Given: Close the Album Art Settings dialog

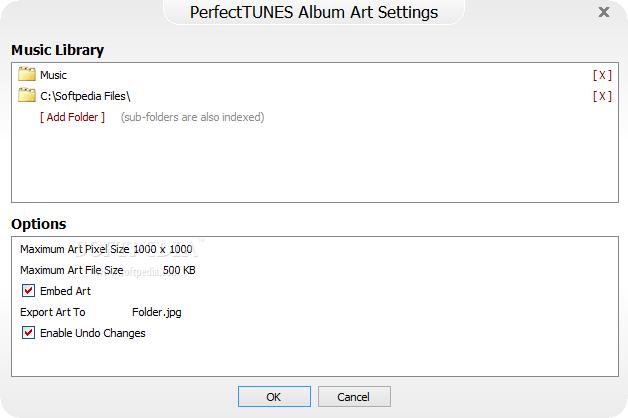Looking at the screenshot, I should [604, 12].
